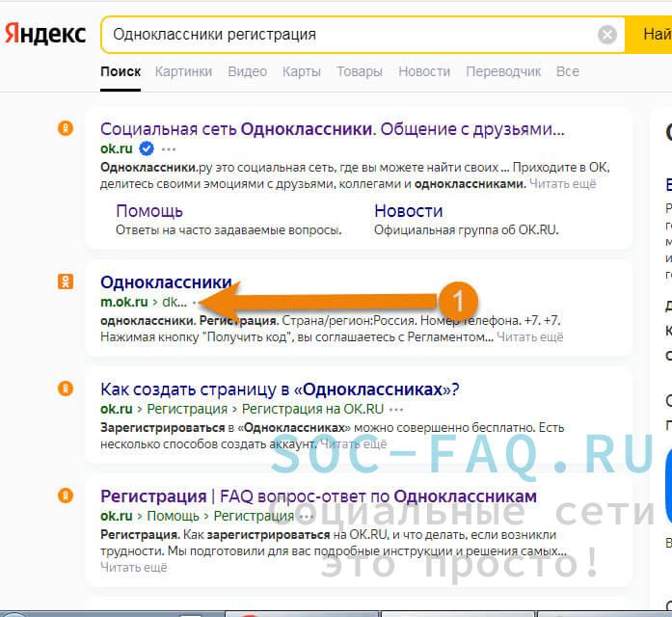Open result Социальная сеть Одноклассники. Общение с друзьями
672x617 pixels.
332,129
